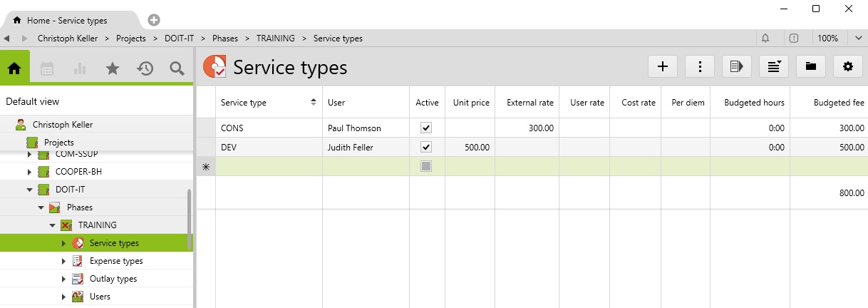This screenshot has width=868, height=308.
Task: Select Expense types in the tree
Action: tap(116, 261)
